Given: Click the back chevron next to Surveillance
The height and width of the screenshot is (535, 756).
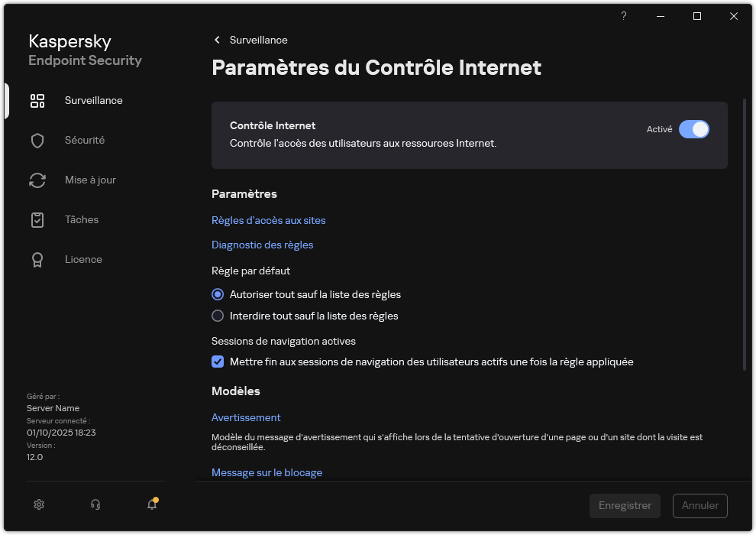Looking at the screenshot, I should coord(216,40).
